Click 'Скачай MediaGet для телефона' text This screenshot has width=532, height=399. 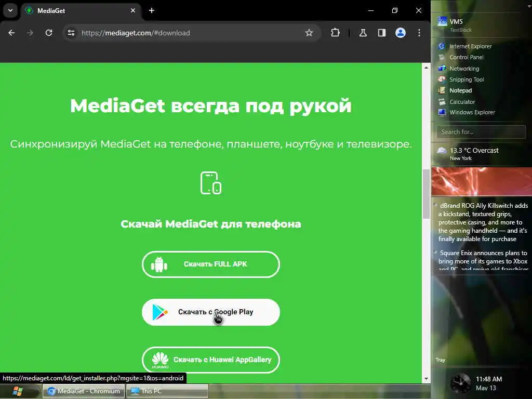pos(211,224)
